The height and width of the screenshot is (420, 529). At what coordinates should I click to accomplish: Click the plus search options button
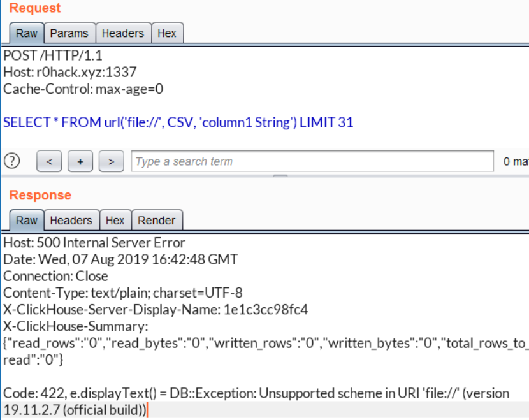point(80,161)
